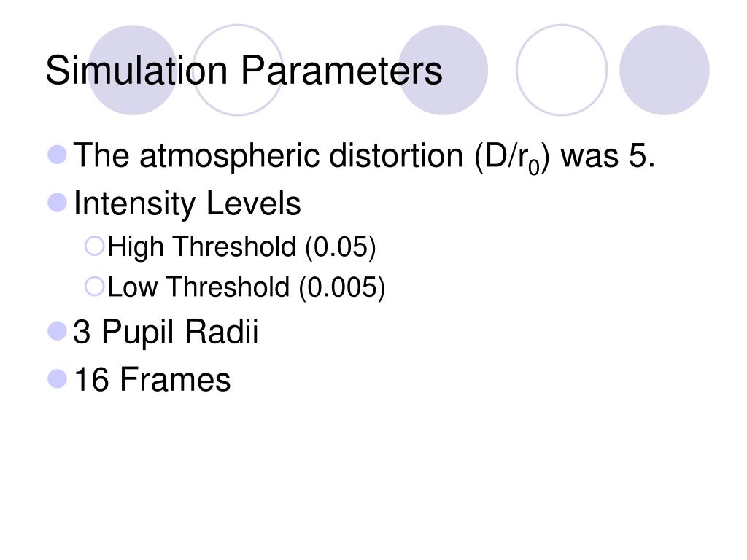Click bullet dot beside 3 Pupil Radii

pos(58,332)
